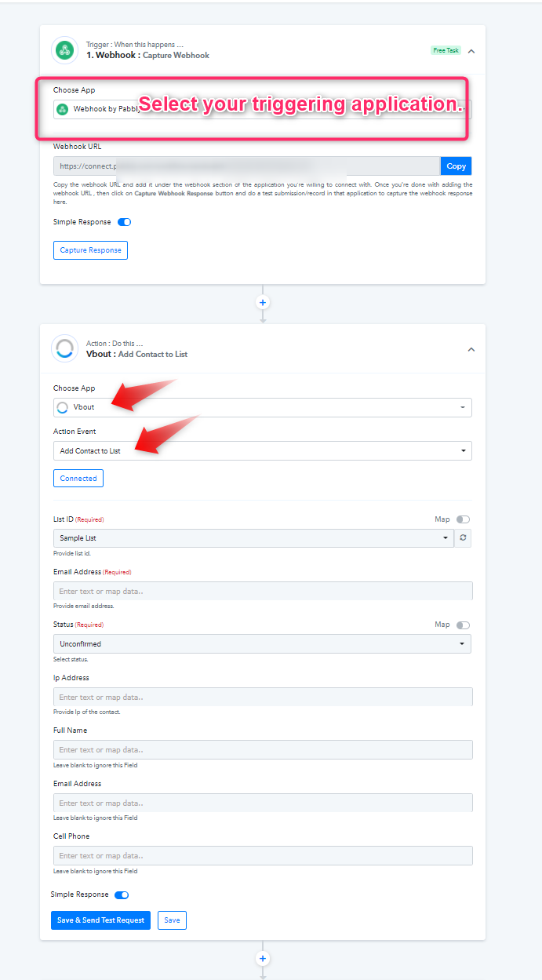Open the Action Event dropdown

click(x=263, y=450)
